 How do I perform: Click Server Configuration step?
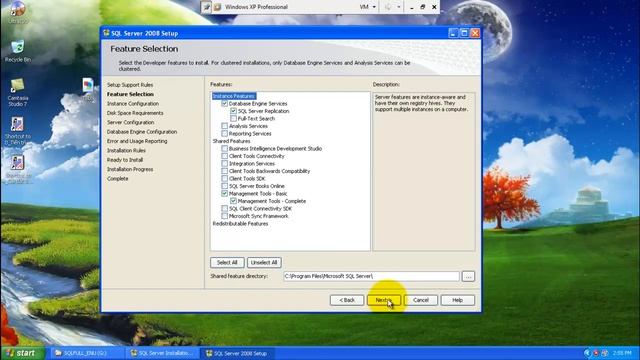(x=130, y=122)
